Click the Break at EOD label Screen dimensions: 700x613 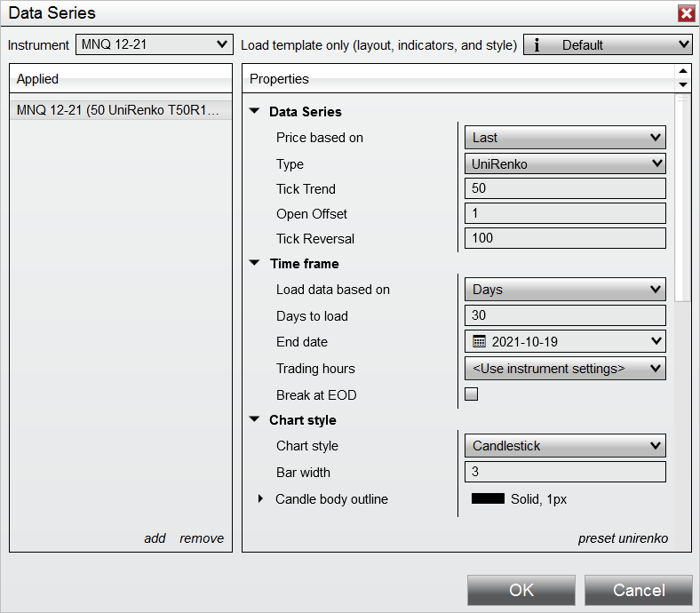[316, 395]
